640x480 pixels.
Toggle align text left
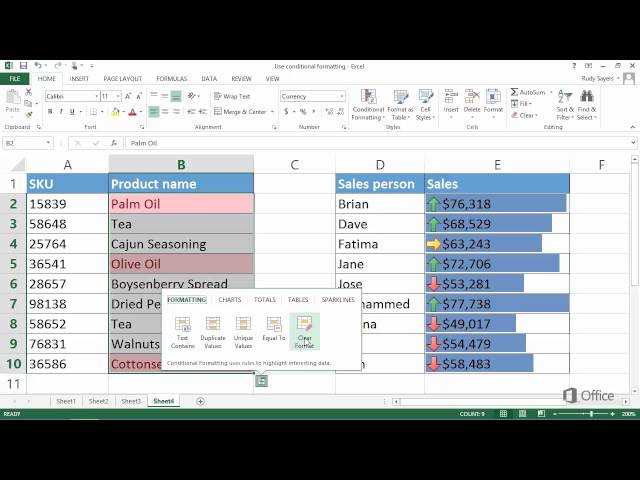point(154,111)
